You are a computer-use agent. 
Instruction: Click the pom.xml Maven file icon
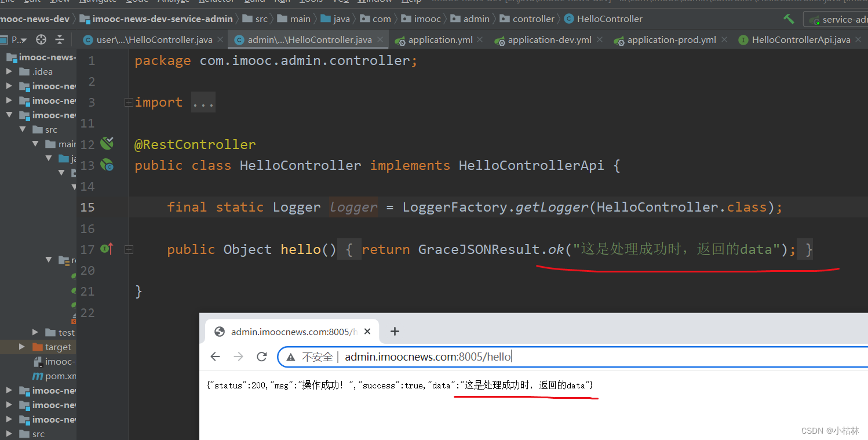[x=38, y=376]
